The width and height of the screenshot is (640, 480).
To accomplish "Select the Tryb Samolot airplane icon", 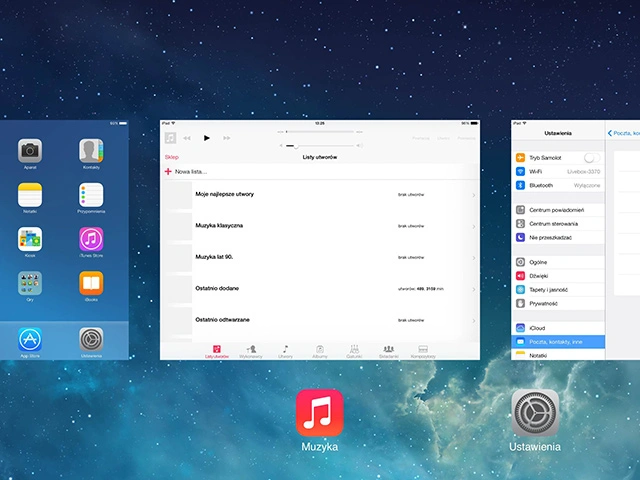I will [520, 158].
